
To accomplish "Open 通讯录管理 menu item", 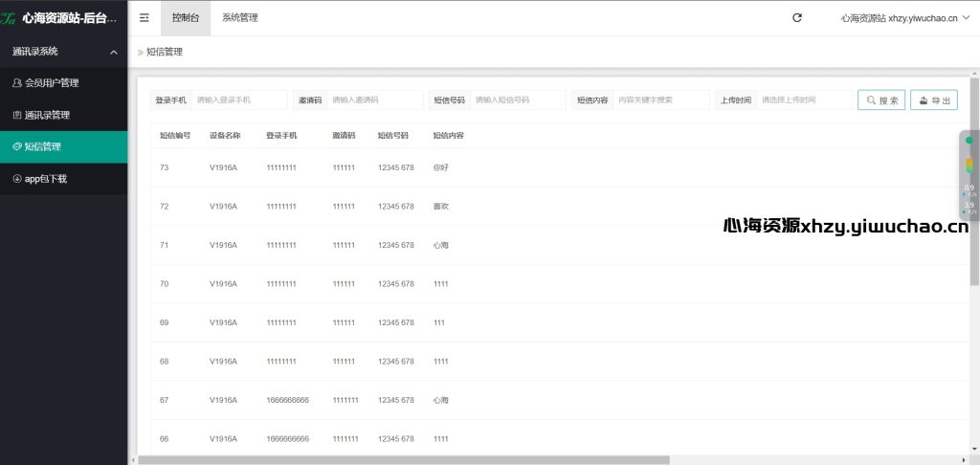I will (x=64, y=115).
